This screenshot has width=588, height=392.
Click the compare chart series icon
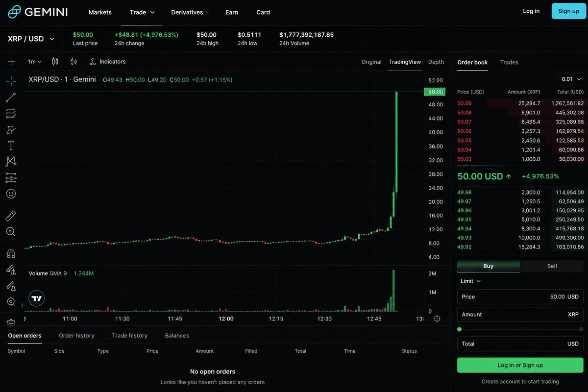click(73, 62)
